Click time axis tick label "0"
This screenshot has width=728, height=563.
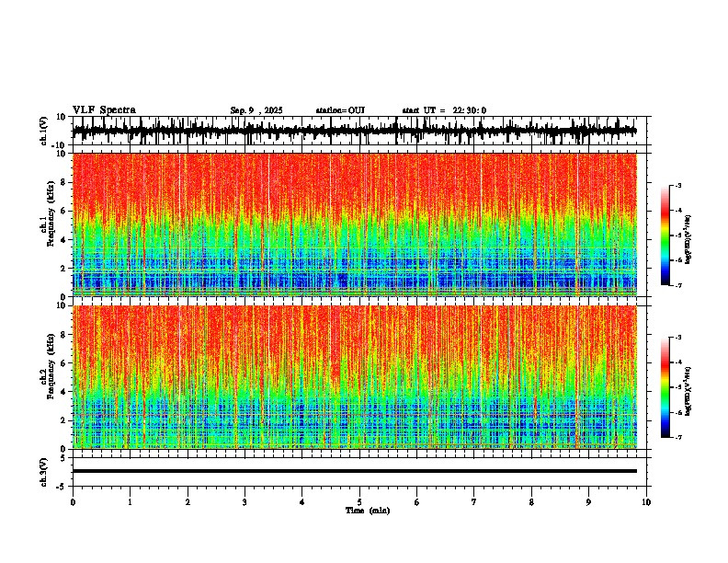click(73, 502)
